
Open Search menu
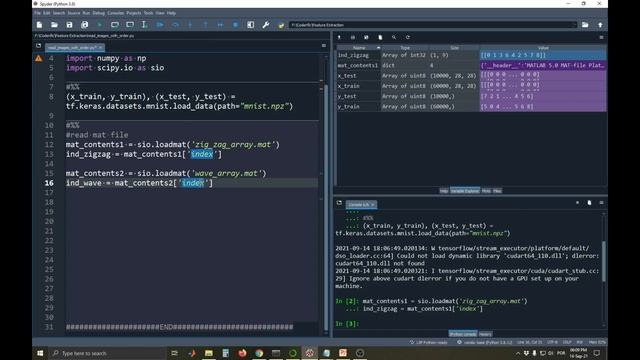click(59, 13)
